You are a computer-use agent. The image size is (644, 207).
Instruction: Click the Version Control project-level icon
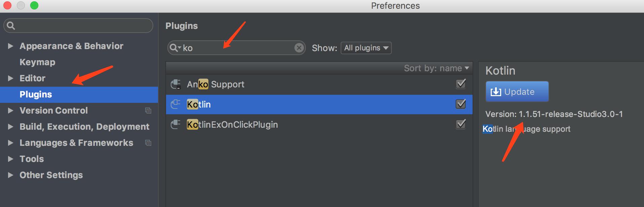click(x=148, y=111)
